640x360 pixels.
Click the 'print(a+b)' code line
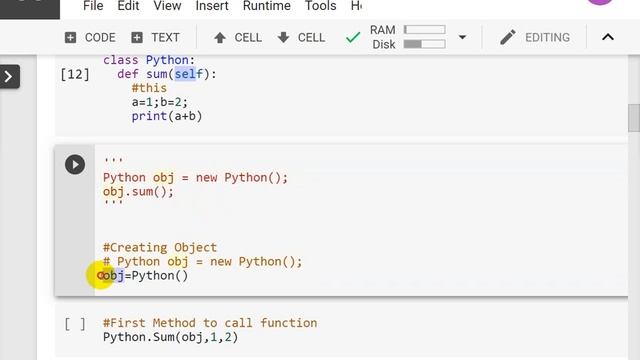point(167,116)
